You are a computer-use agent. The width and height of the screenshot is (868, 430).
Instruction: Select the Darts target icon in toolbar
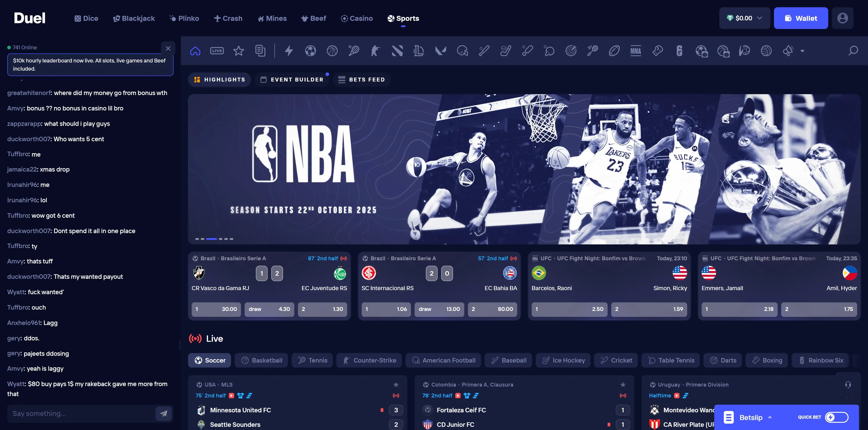point(571,51)
